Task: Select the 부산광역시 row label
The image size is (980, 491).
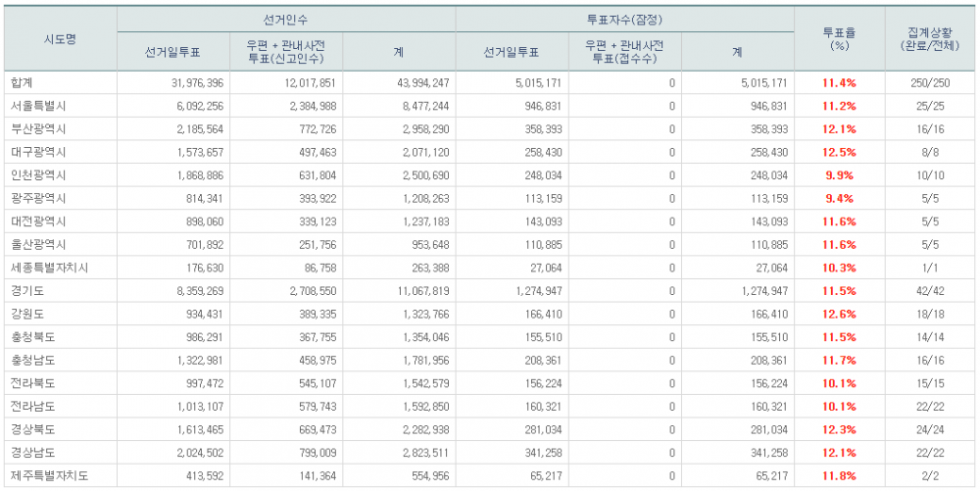Action: point(35,129)
